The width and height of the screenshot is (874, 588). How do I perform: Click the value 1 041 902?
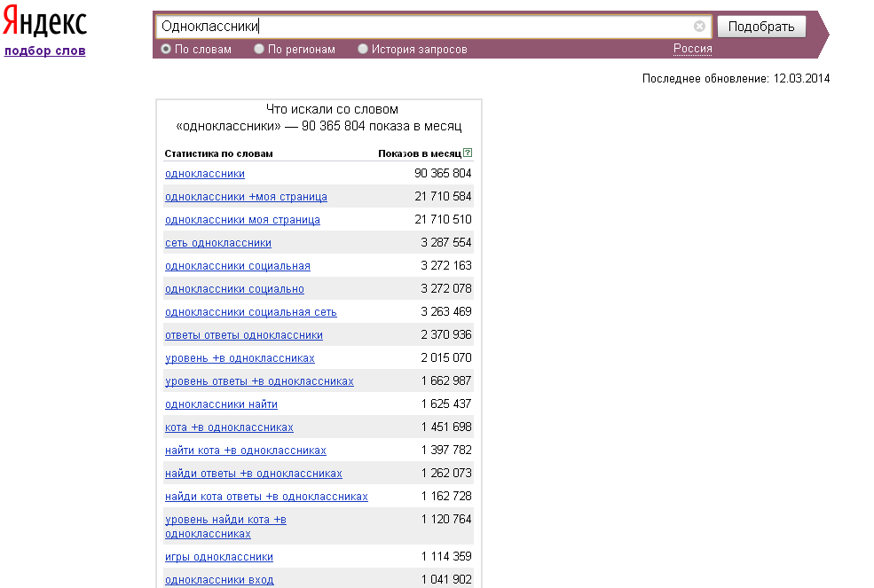pyautogui.click(x=446, y=579)
